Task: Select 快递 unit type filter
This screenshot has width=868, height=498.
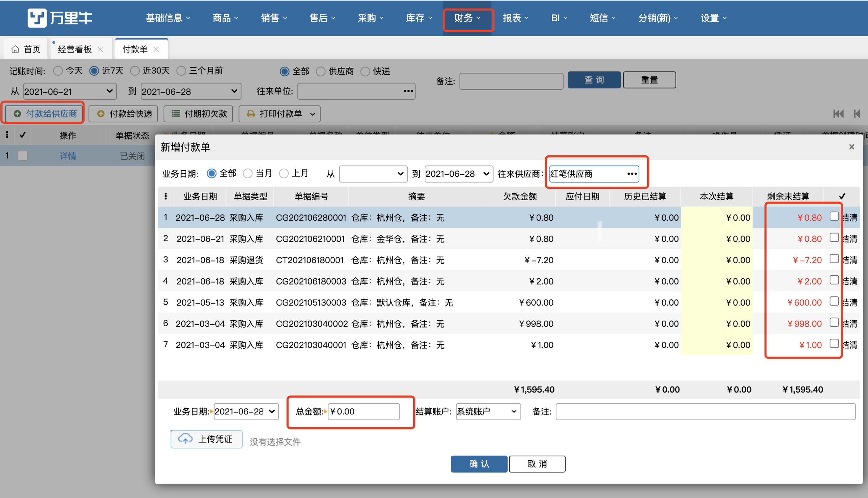Action: point(365,71)
